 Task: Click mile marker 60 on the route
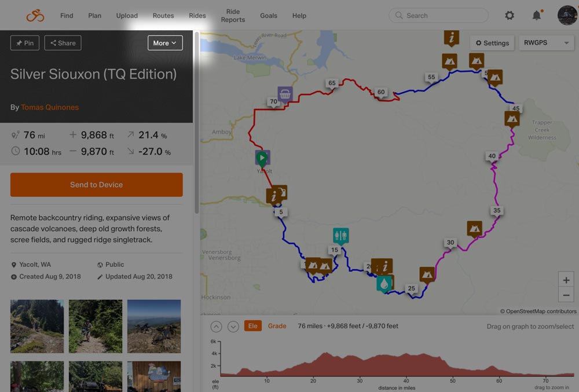381,92
